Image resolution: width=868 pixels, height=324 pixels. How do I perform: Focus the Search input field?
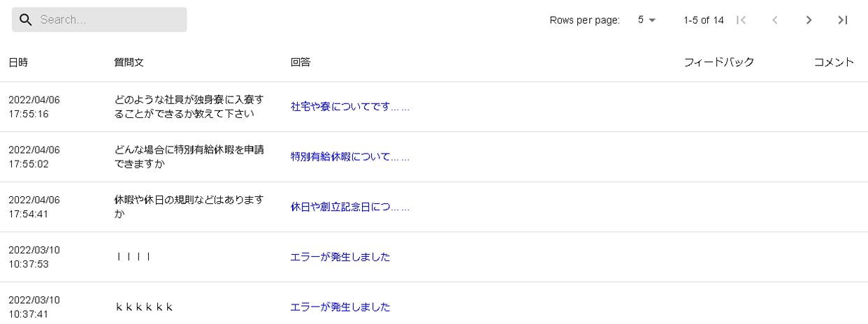tap(108, 20)
